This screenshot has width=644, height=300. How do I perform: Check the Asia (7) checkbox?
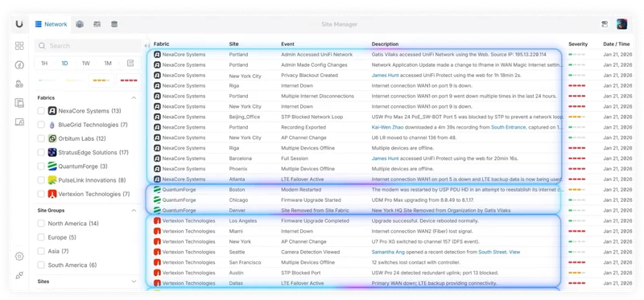(41, 251)
